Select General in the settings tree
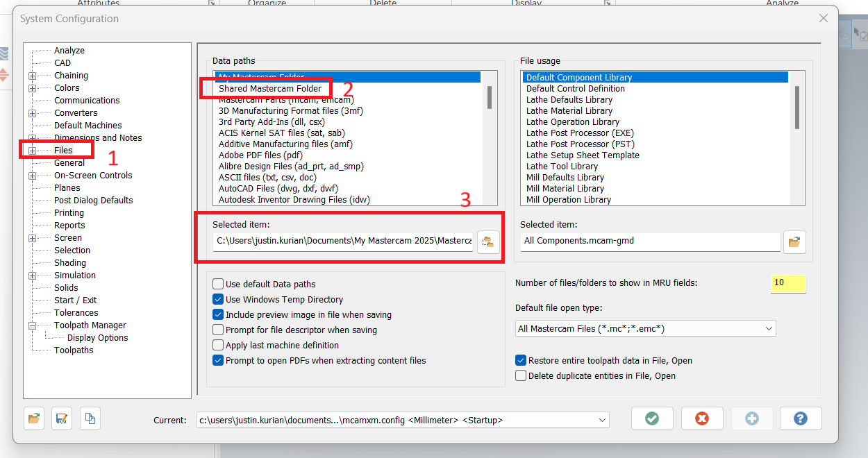 pos(69,162)
